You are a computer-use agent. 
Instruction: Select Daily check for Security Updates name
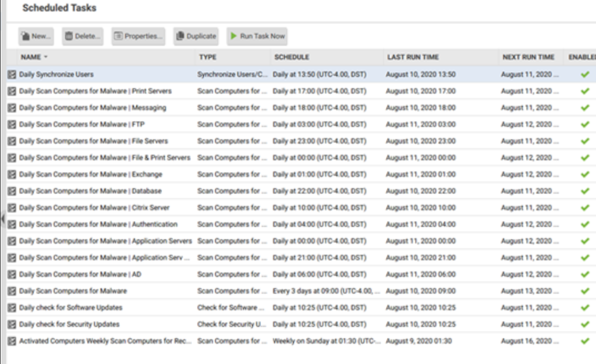(69, 324)
